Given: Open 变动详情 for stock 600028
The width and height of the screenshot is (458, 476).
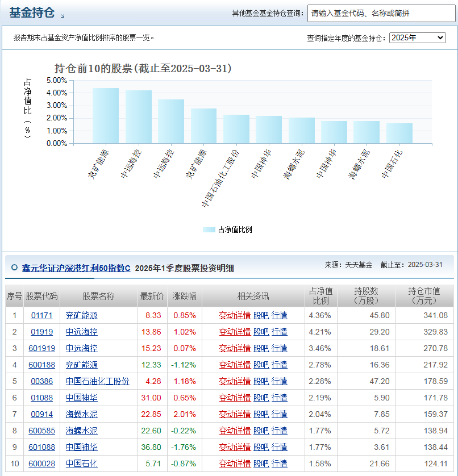Looking at the screenshot, I should coord(235,464).
